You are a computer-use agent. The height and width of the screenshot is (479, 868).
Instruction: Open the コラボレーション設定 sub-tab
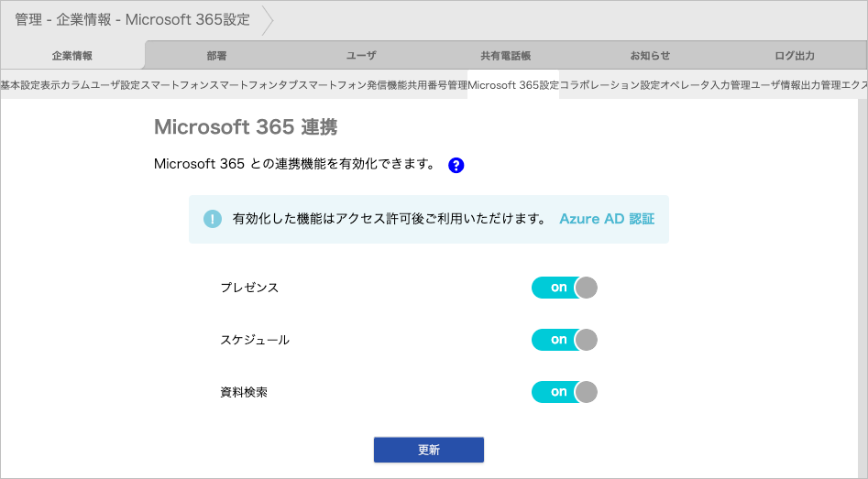pos(610,84)
